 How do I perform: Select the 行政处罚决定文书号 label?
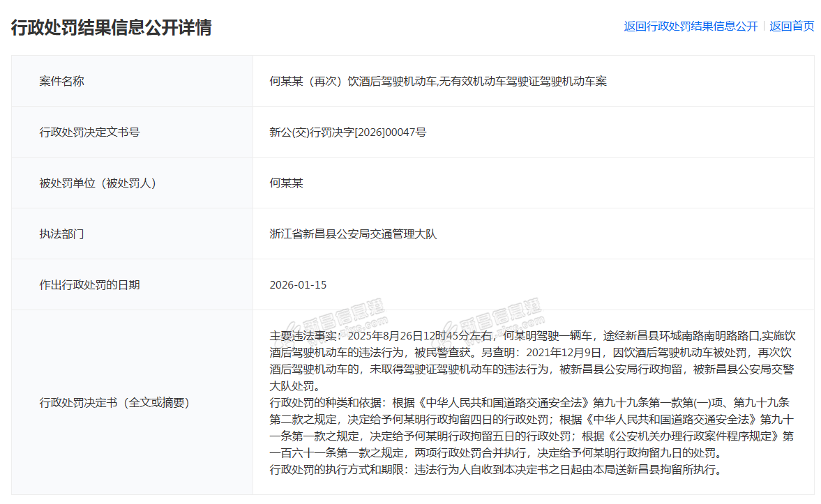[89, 132]
